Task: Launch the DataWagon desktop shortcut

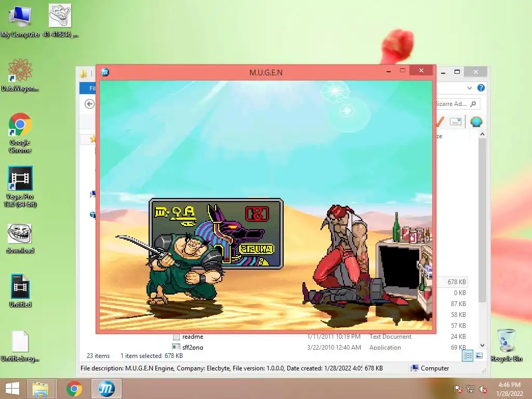Action: click(20, 75)
